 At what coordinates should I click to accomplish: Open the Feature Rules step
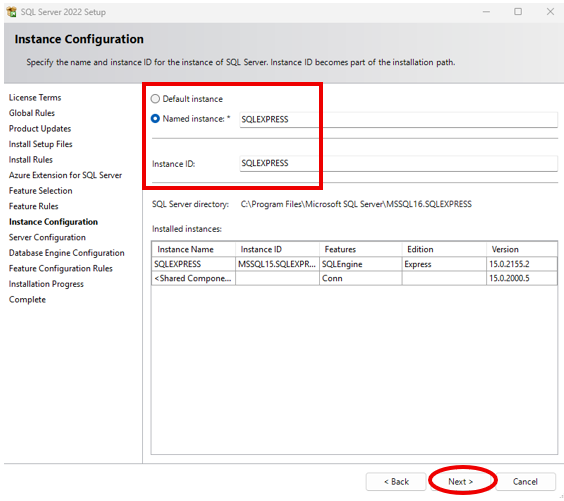(x=33, y=206)
